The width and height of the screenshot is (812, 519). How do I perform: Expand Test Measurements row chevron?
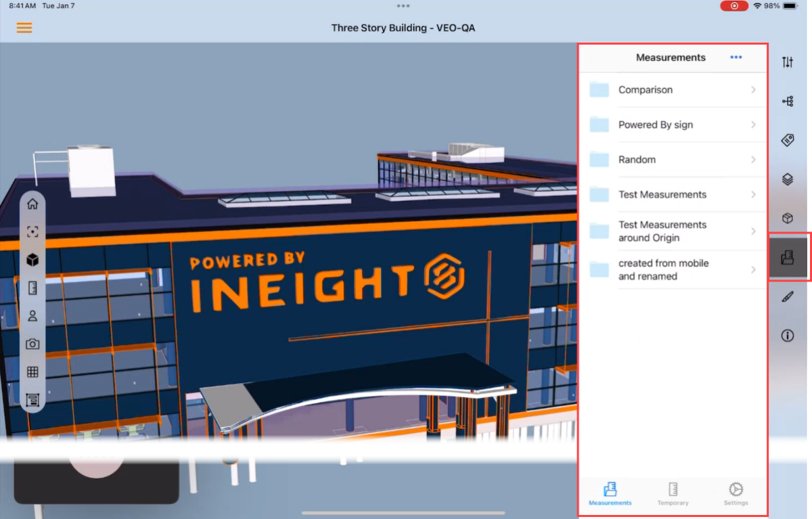pos(753,194)
